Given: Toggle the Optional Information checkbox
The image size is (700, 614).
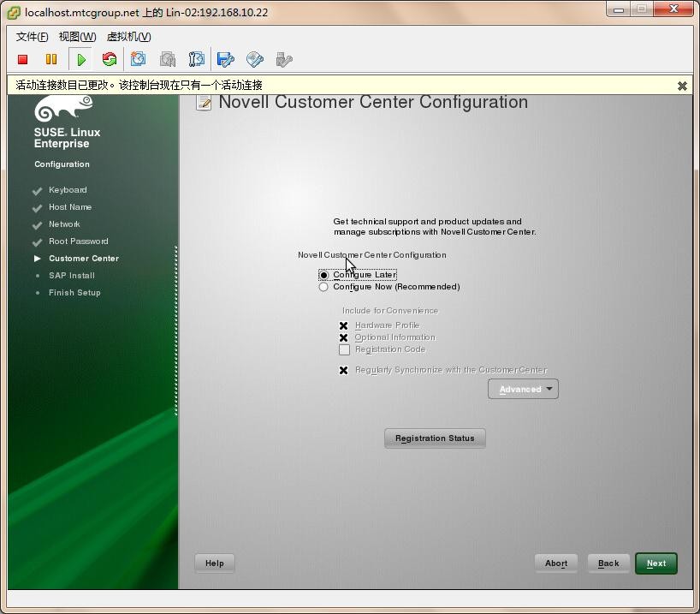Looking at the screenshot, I should click(343, 337).
